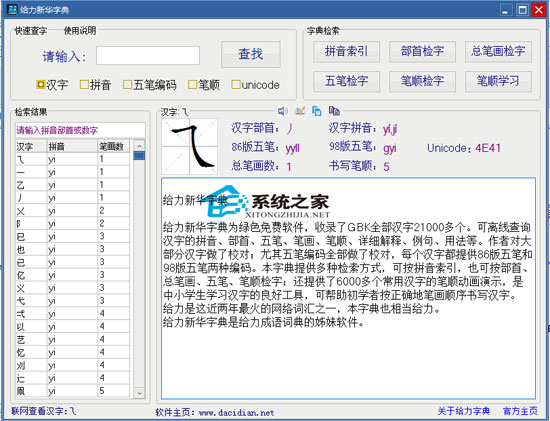This screenshot has height=421, width=550.
Task: Switch to the 快速查字 tab
Action: [x=31, y=31]
